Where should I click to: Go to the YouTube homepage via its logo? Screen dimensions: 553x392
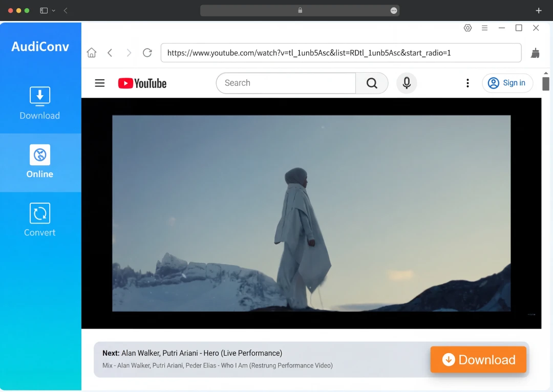[142, 83]
